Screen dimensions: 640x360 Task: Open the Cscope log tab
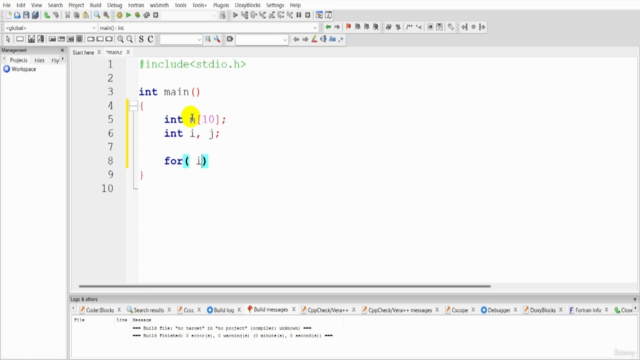(x=456, y=310)
